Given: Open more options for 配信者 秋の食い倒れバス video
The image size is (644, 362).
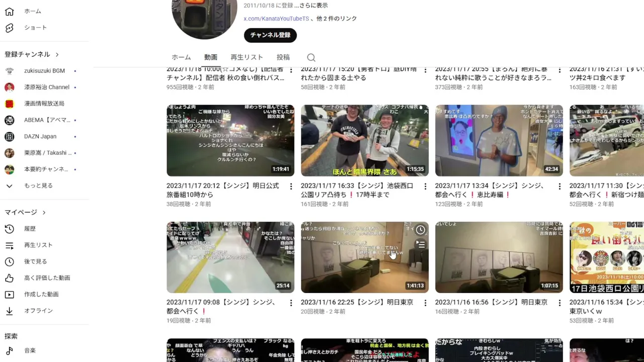Looking at the screenshot, I should click(x=291, y=70).
